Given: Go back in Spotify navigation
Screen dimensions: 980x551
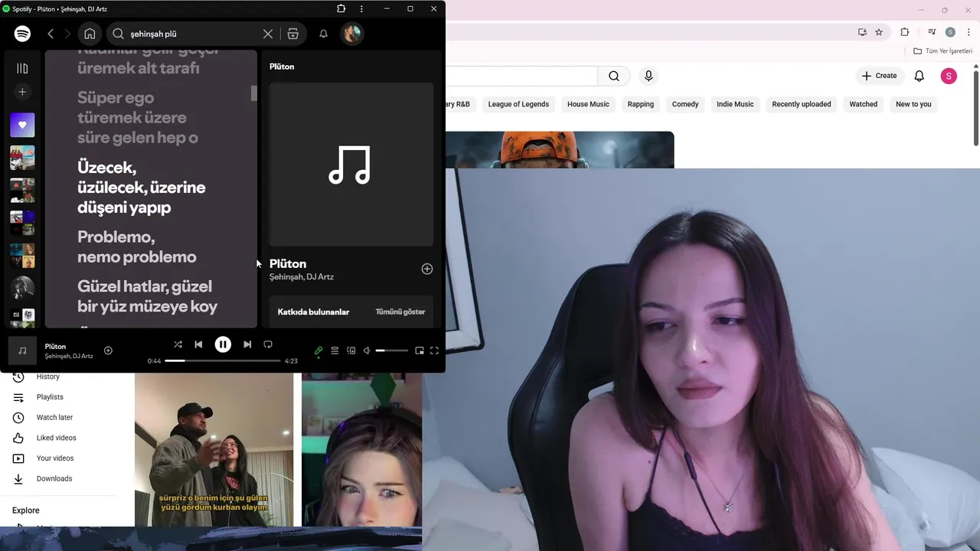Looking at the screenshot, I should tap(51, 34).
